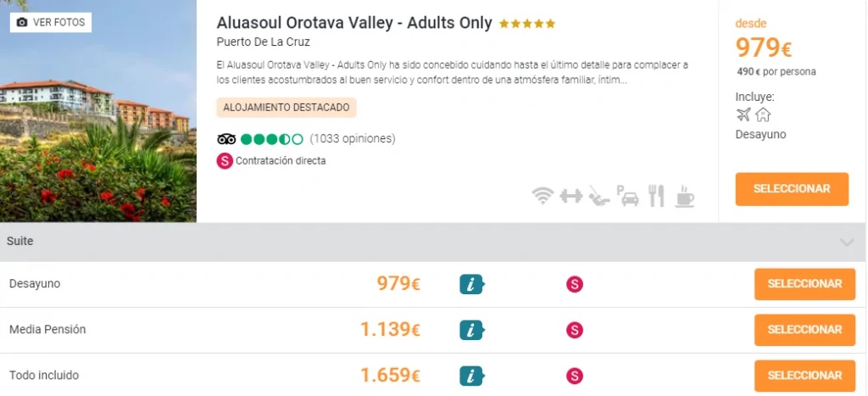Open the Aluasoul Orotava Valley hotel title
Screen dimensions: 868x396
click(354, 23)
